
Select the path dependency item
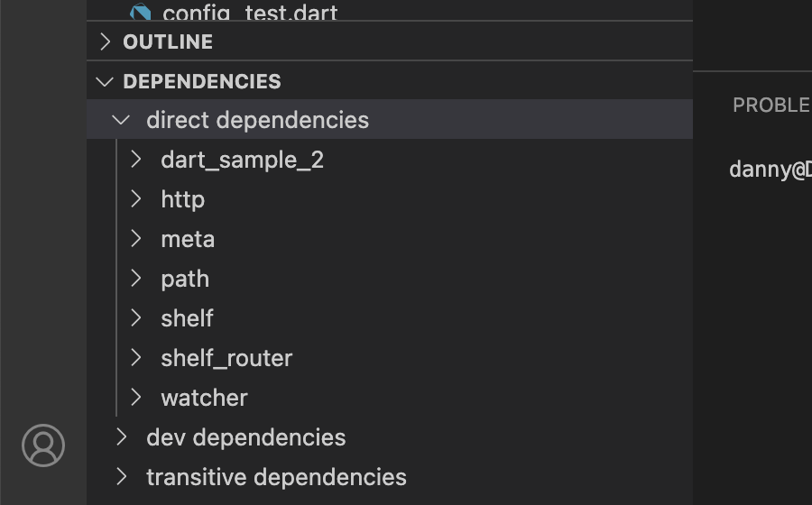tap(185, 279)
